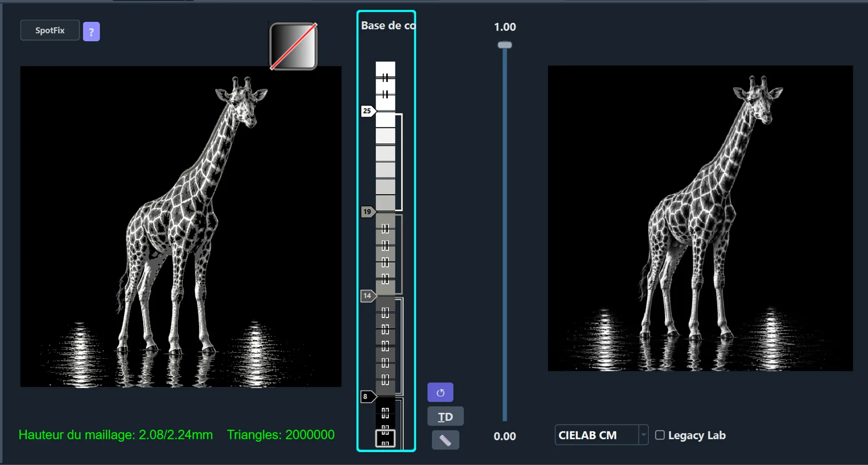The width and height of the screenshot is (868, 465).
Task: Toggle the gradient square with red slash
Action: coord(293,46)
